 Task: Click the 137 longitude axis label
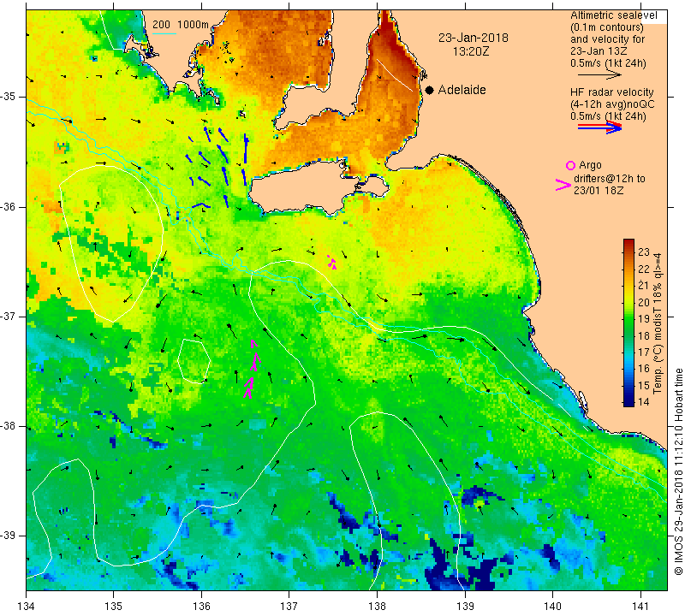click(289, 606)
